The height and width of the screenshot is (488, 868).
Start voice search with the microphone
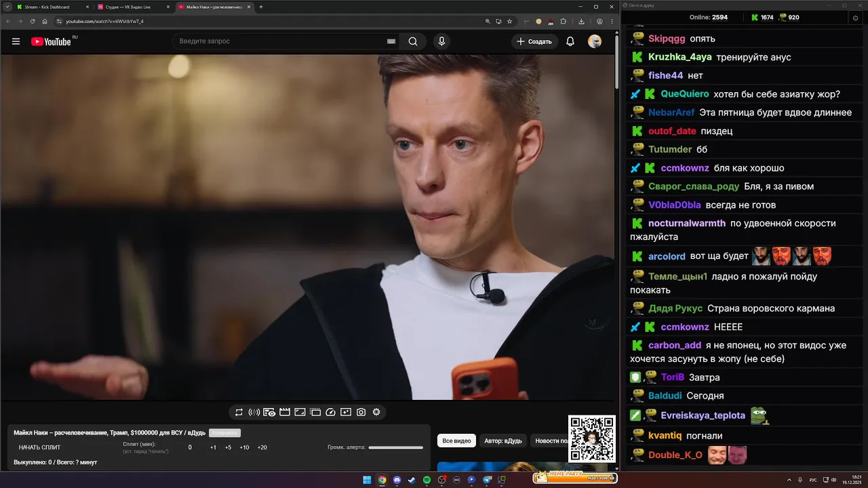point(441,41)
